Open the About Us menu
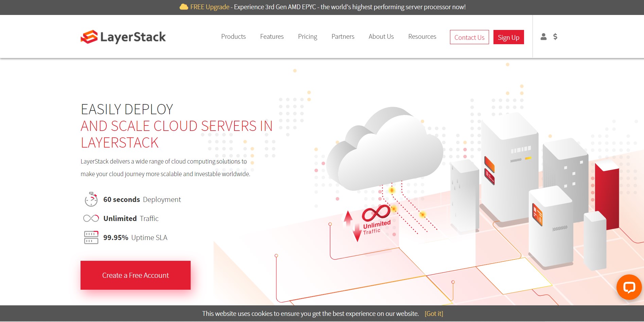Image resolution: width=644 pixels, height=322 pixels. (381, 36)
